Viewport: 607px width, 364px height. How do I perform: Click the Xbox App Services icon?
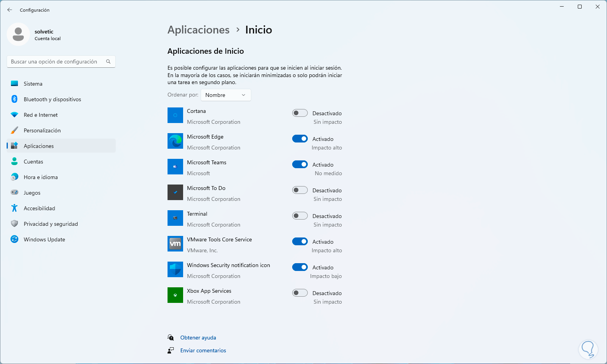point(175,295)
